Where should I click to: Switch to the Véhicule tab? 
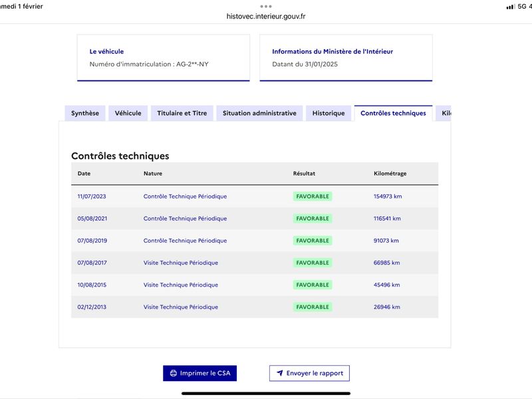128,113
